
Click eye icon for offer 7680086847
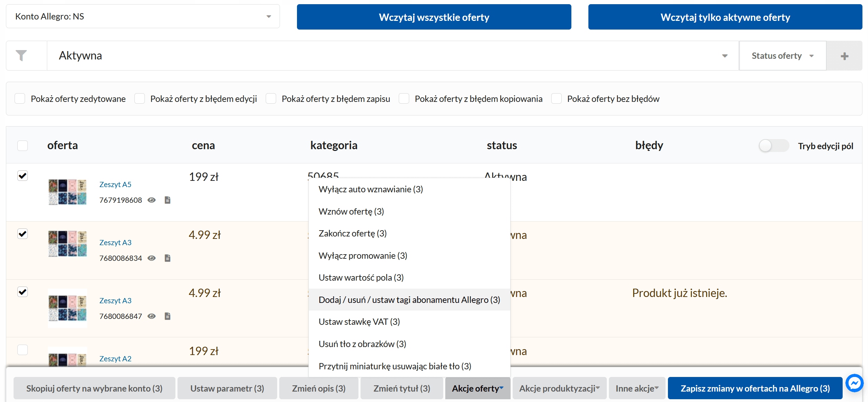pos(151,316)
